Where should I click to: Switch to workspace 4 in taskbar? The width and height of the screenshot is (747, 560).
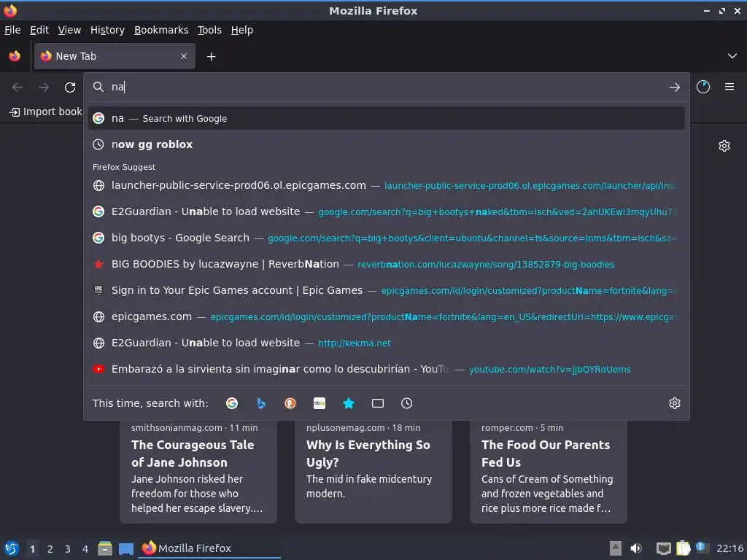(85, 549)
